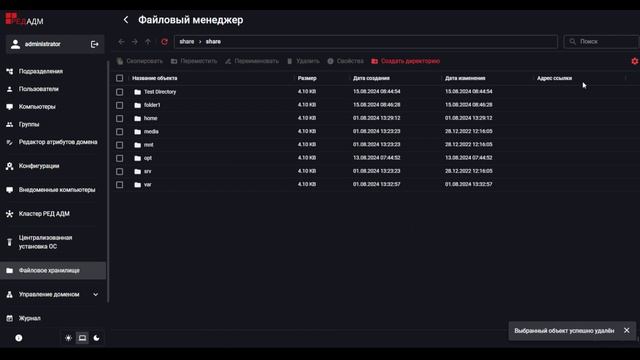Screen dimensions: 640x360
Task: Click the Переименовать toolbar button
Action: pos(252,61)
